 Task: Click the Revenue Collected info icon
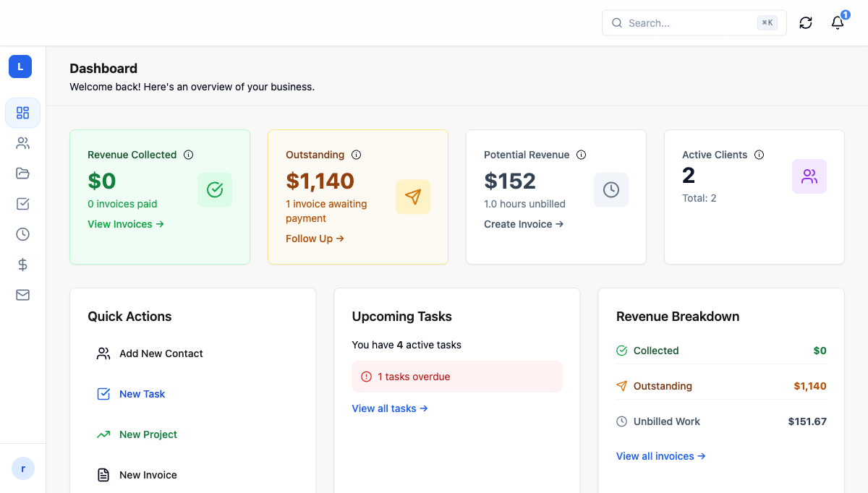coord(189,155)
